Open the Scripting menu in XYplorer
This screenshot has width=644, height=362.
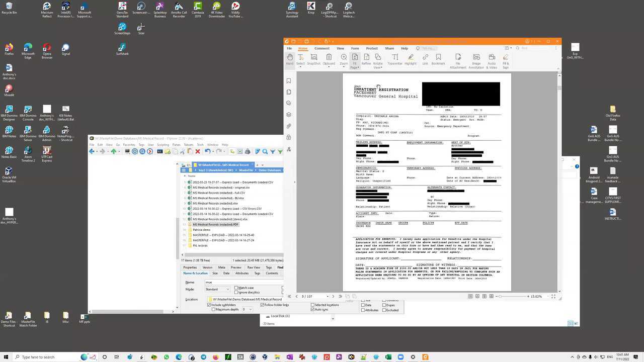[163, 145]
